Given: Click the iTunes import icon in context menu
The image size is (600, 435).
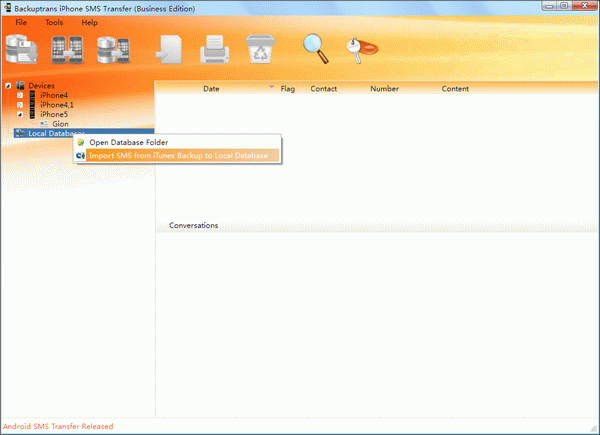Looking at the screenshot, I should coord(80,155).
